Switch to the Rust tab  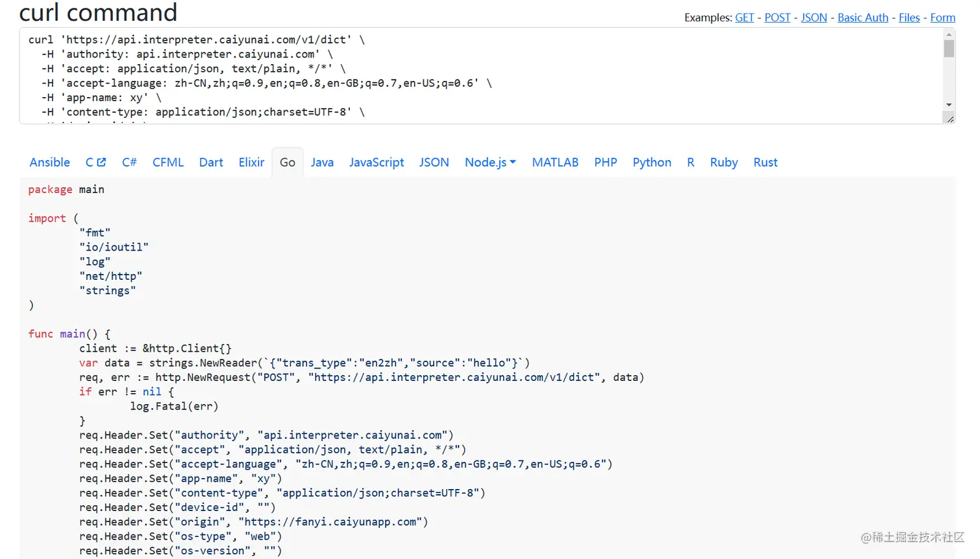click(x=765, y=162)
